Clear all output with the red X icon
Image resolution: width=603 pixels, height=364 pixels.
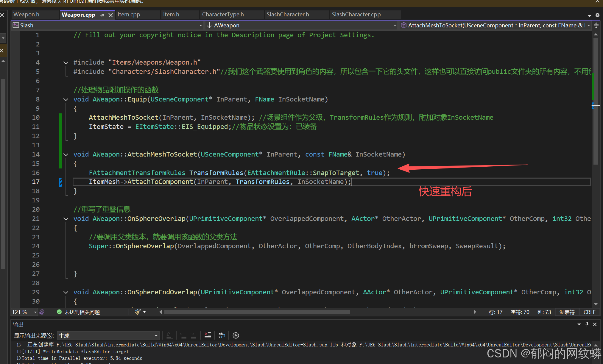[208, 335]
